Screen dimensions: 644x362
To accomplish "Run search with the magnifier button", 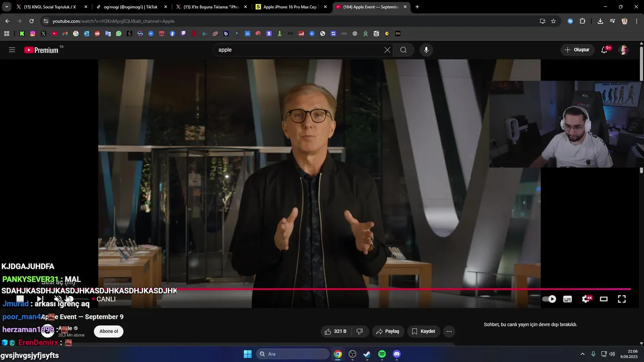I will point(404,50).
